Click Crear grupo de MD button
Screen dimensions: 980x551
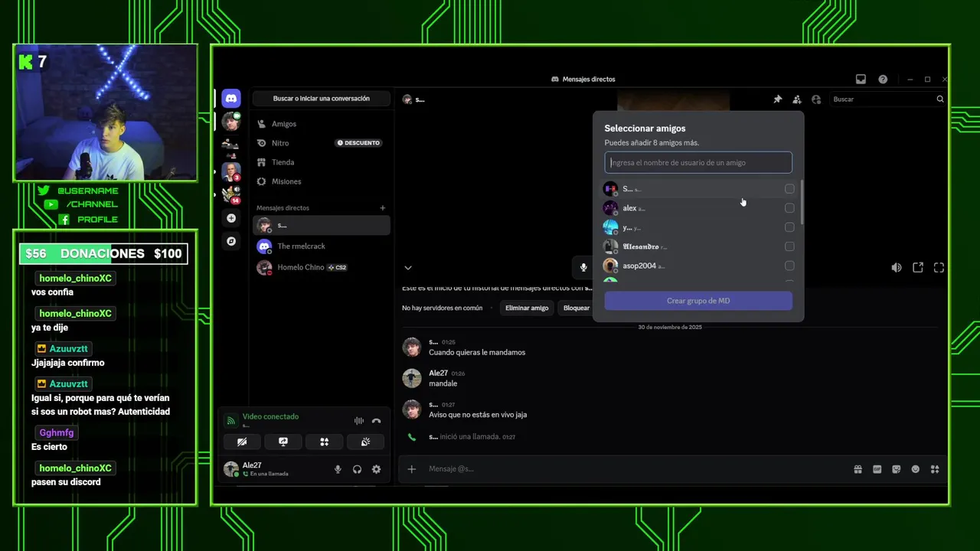click(698, 301)
